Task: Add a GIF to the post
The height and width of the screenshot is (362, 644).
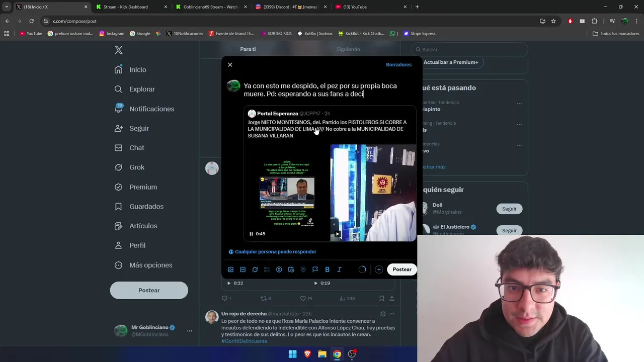Action: [x=243, y=269]
